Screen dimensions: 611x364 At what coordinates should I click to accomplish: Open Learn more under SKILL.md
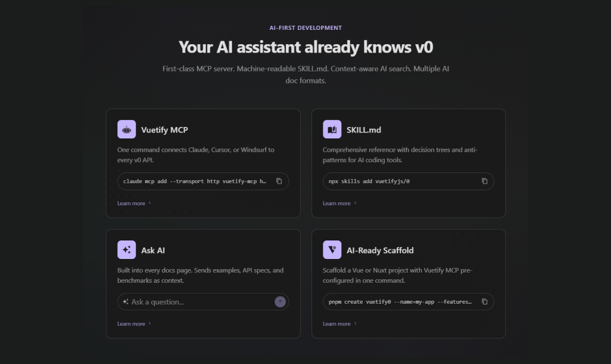coord(339,203)
